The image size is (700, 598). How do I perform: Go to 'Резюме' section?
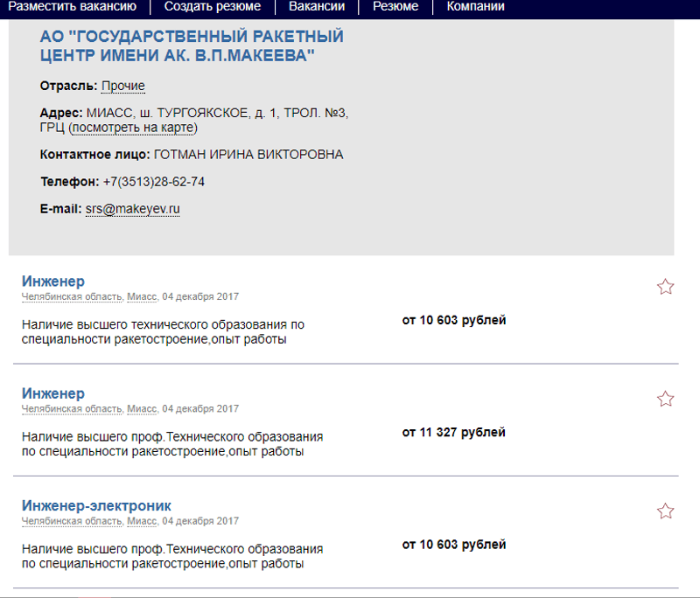tap(395, 7)
